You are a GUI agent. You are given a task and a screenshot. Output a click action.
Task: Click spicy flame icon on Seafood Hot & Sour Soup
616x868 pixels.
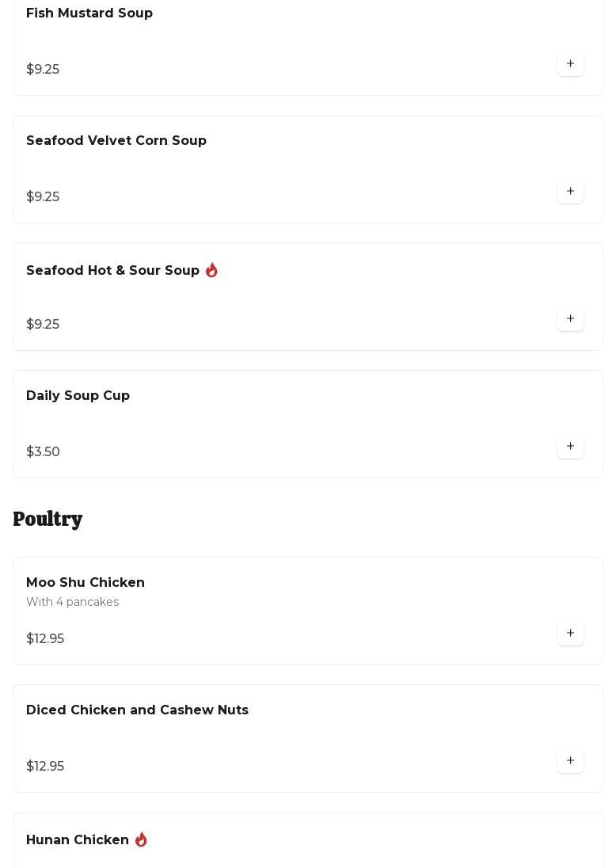point(211,271)
